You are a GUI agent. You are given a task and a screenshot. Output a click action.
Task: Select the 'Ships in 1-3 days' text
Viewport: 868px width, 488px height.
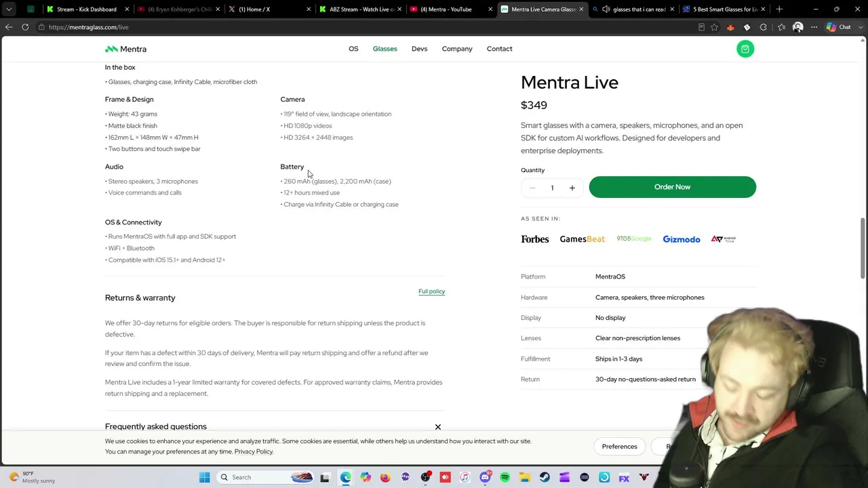(x=618, y=359)
